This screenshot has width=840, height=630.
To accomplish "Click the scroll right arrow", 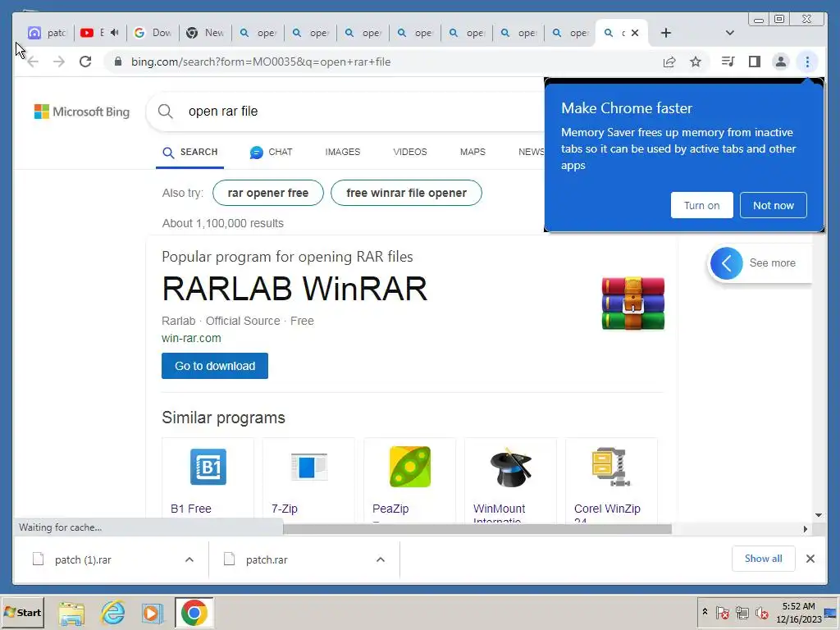I will click(x=806, y=529).
